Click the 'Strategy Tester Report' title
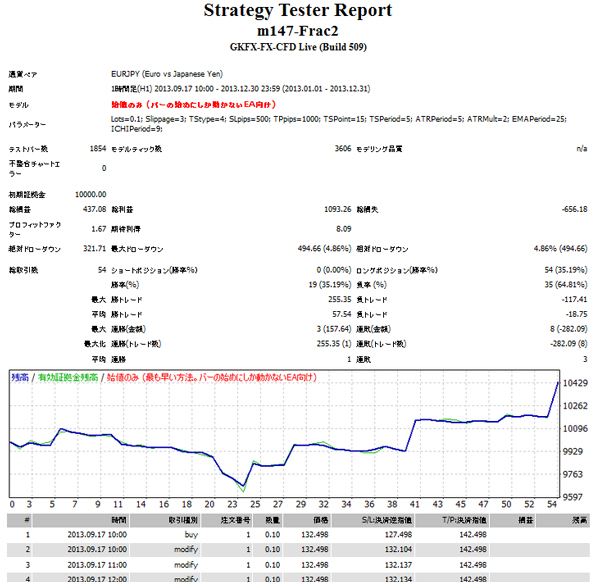Image resolution: width=600 pixels, height=582 pixels. click(x=298, y=10)
